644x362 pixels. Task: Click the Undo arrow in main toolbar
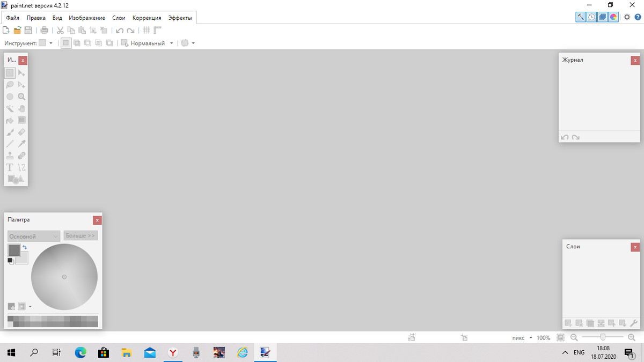[x=119, y=31]
